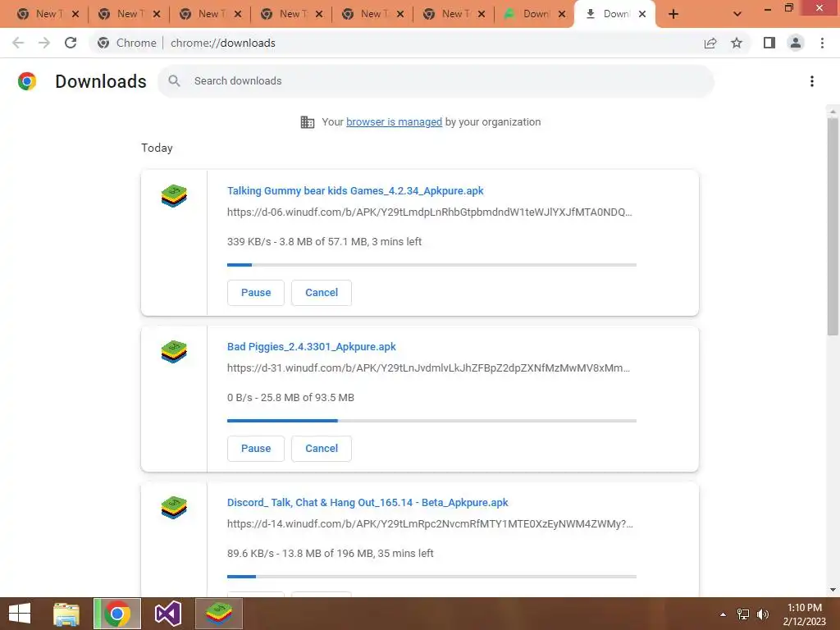Click the Chrome logo beside Downloads title
The height and width of the screenshot is (630, 840).
(27, 81)
